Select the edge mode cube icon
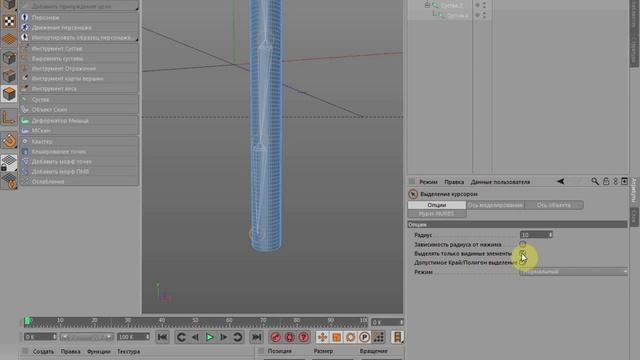640x360 pixels. [9, 76]
